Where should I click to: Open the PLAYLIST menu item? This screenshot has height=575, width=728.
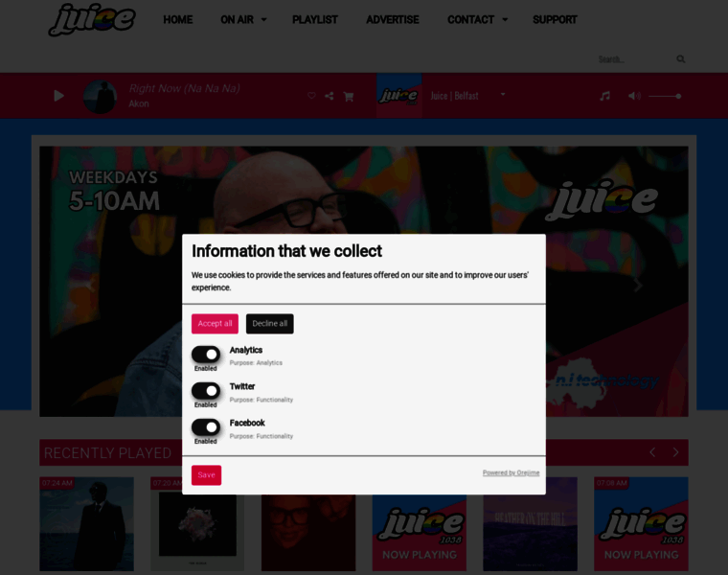coord(315,20)
